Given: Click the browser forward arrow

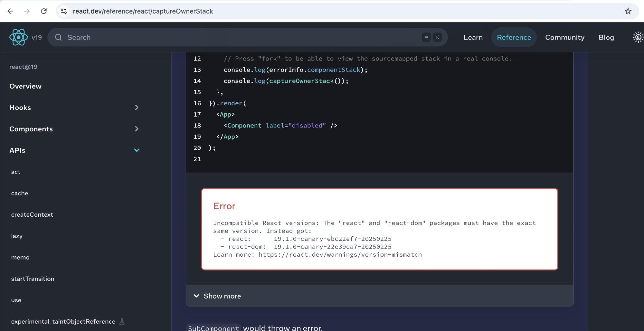Looking at the screenshot, I should (x=27, y=11).
